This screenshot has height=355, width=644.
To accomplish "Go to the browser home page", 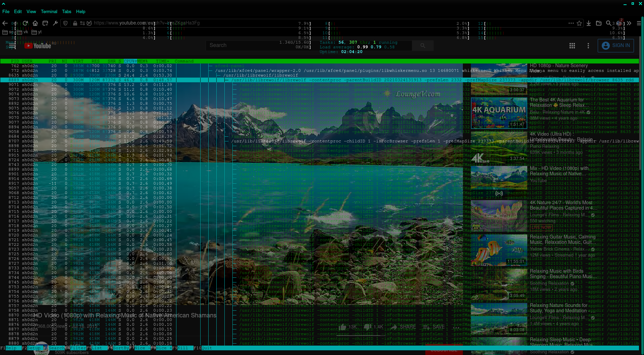I will [35, 23].
